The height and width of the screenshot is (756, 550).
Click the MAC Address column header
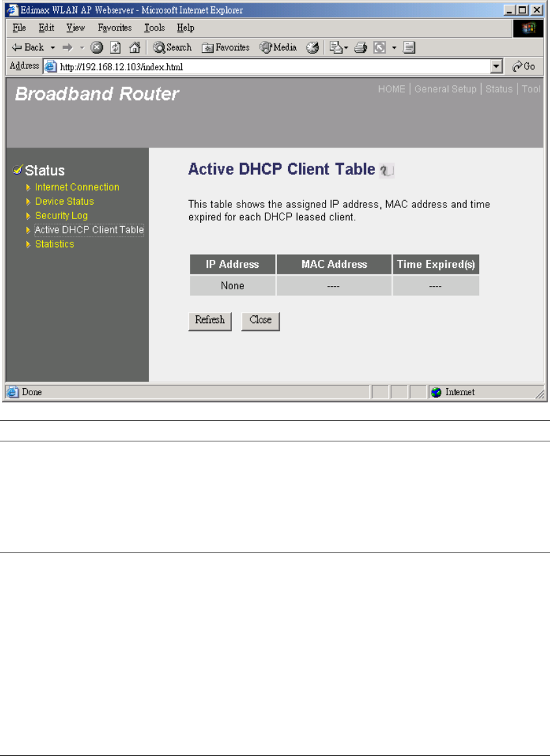(334, 264)
